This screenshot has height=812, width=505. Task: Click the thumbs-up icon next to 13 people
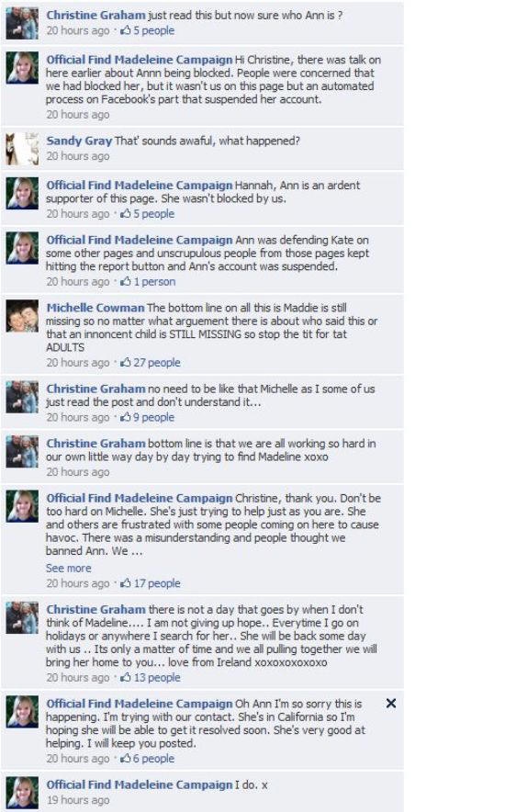tap(126, 677)
